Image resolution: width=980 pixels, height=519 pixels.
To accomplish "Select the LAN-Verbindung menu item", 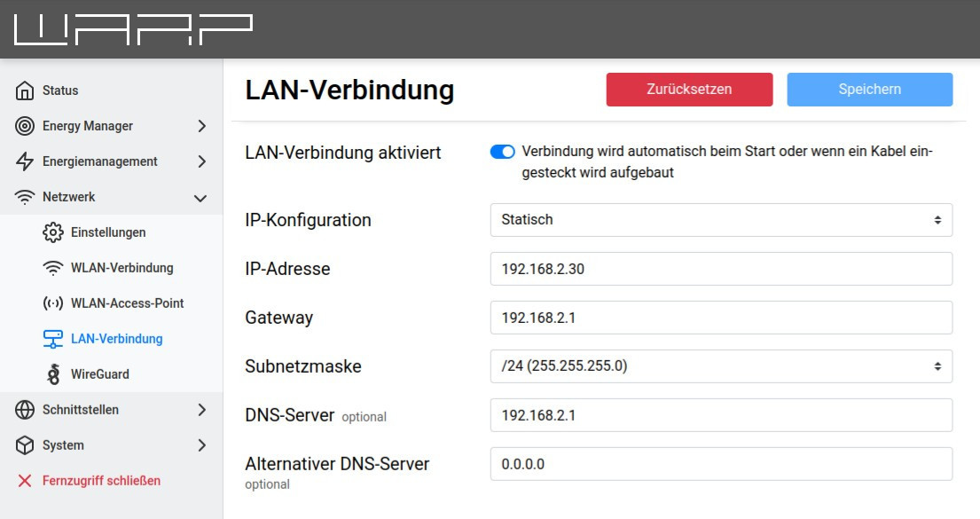I will click(x=116, y=339).
